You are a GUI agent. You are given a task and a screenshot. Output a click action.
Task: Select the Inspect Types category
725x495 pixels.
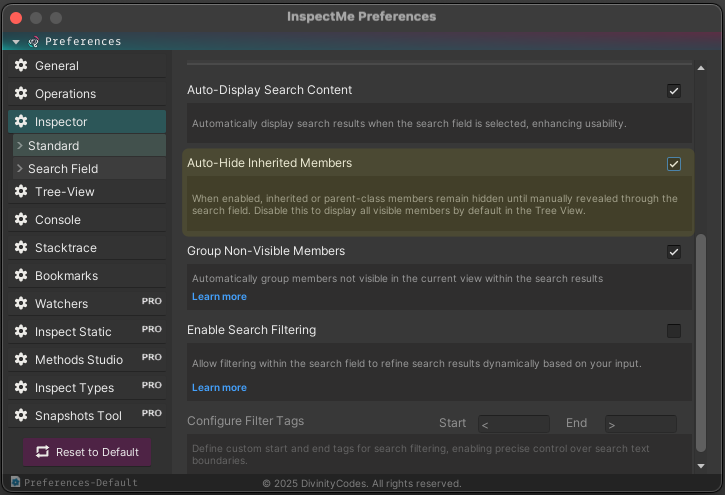tap(74, 388)
